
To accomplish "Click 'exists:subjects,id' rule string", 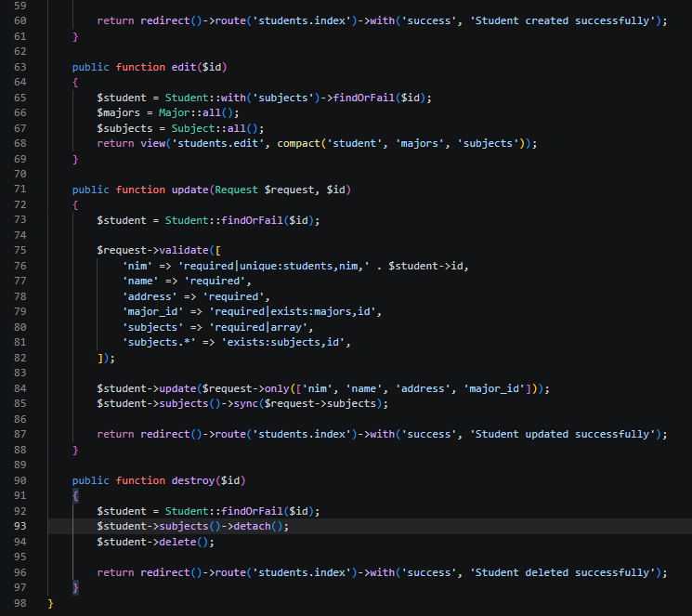I will [x=283, y=343].
